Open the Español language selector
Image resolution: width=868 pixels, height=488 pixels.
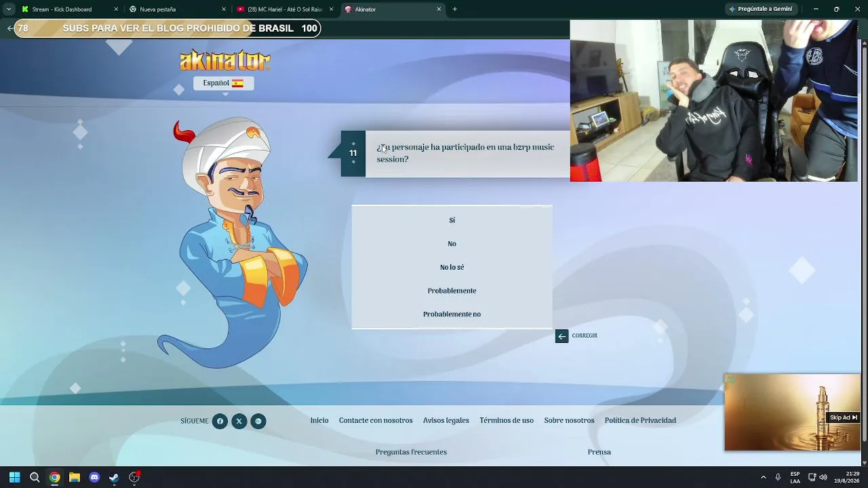click(x=223, y=83)
